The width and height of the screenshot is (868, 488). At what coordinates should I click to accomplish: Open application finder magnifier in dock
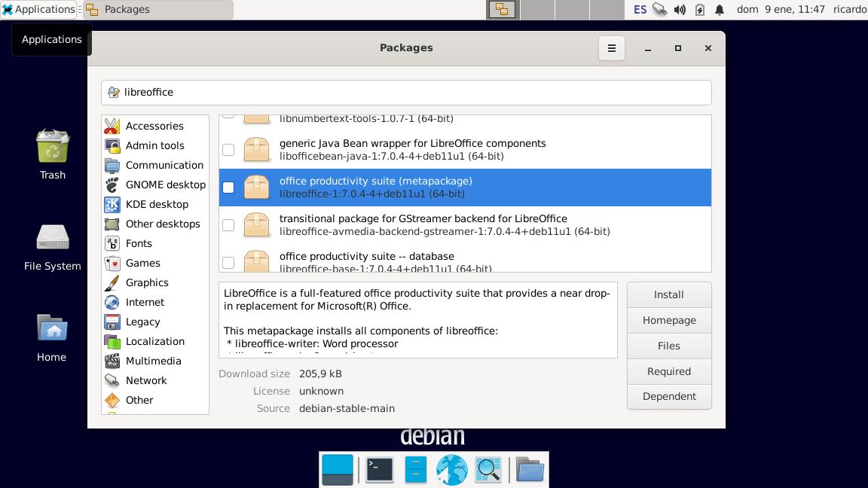point(488,470)
